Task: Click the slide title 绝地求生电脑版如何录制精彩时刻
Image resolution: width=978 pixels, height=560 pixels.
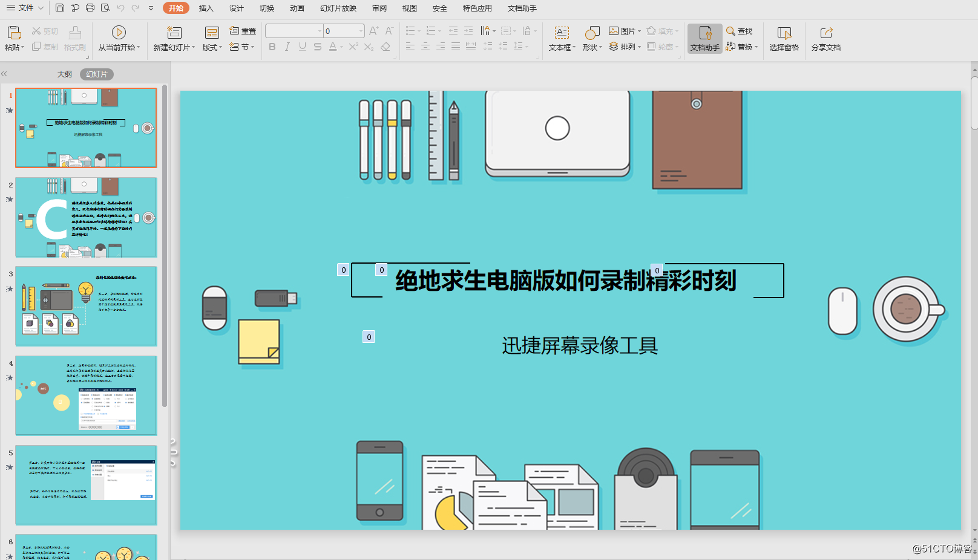Action: pyautogui.click(x=566, y=281)
